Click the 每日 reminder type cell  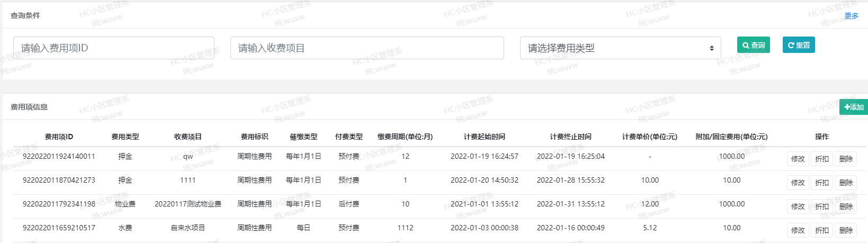(303, 228)
